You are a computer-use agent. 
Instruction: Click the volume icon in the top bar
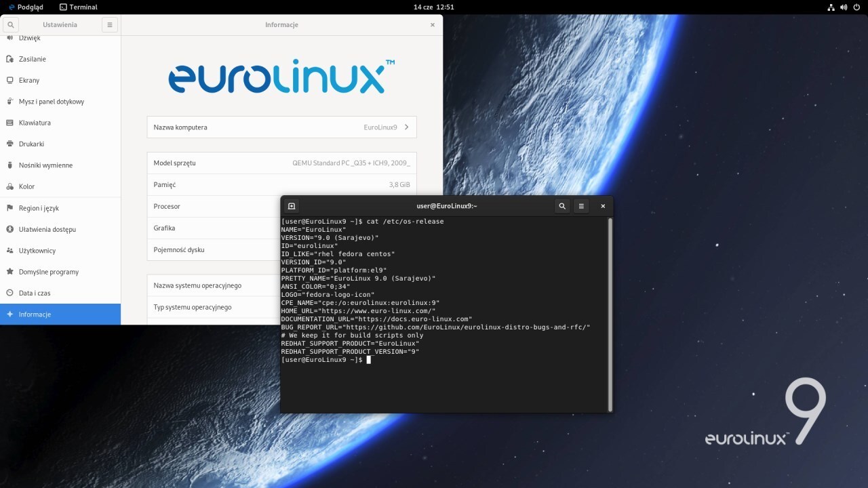844,7
